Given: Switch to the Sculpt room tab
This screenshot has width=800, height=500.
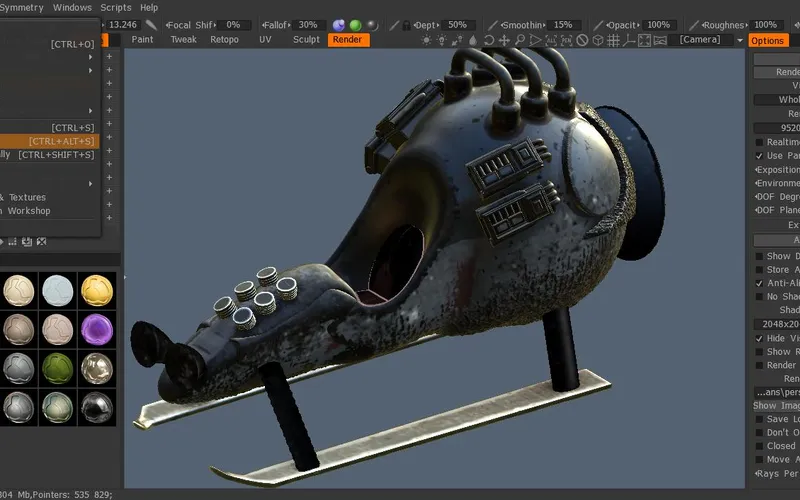Looking at the screenshot, I should (x=306, y=40).
